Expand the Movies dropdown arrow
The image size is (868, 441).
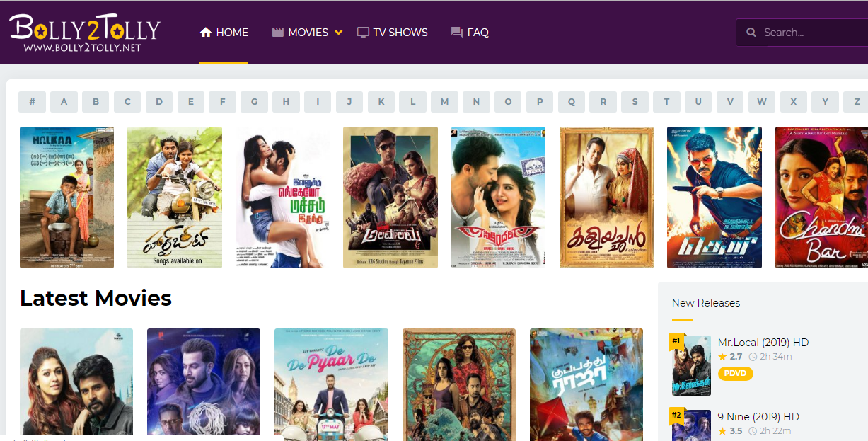[338, 33]
